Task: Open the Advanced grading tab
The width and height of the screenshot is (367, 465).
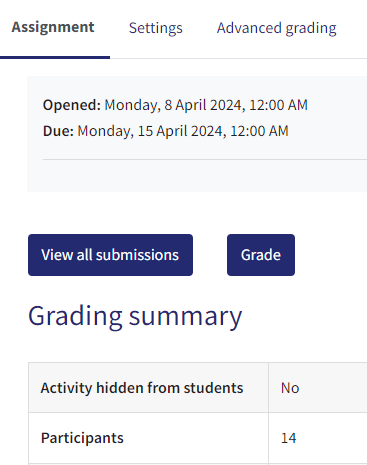Action: (277, 28)
